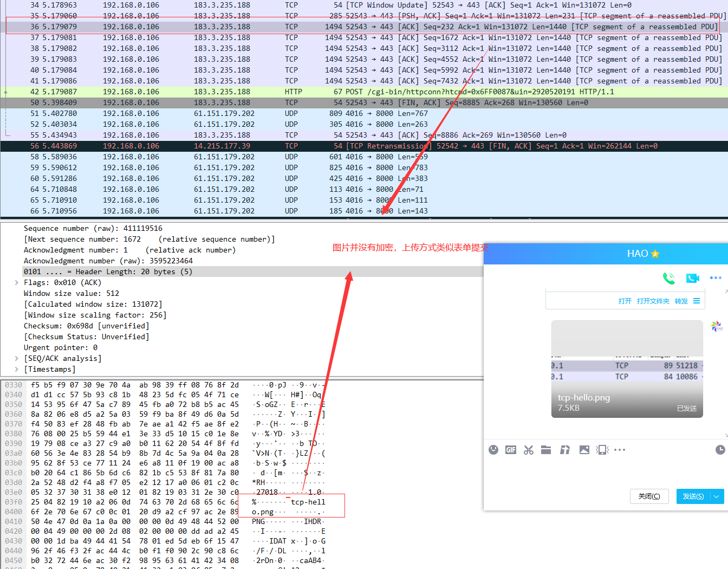This screenshot has height=569, width=728.
Task: Select packet 50 FIN, ACK row
Action: click(x=364, y=102)
